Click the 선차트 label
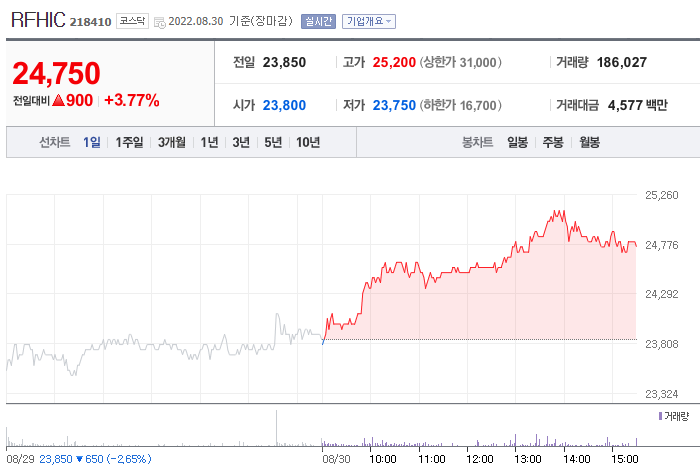 54,142
